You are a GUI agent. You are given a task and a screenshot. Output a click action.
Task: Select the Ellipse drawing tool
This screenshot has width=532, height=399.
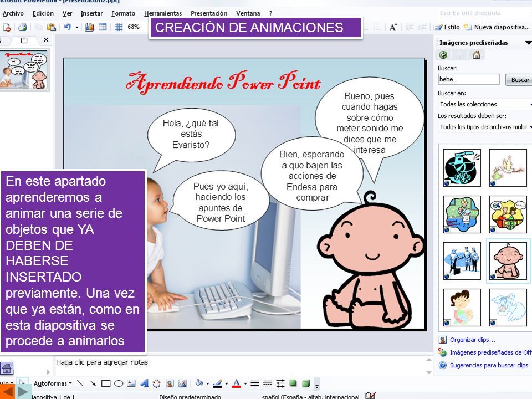119,383
